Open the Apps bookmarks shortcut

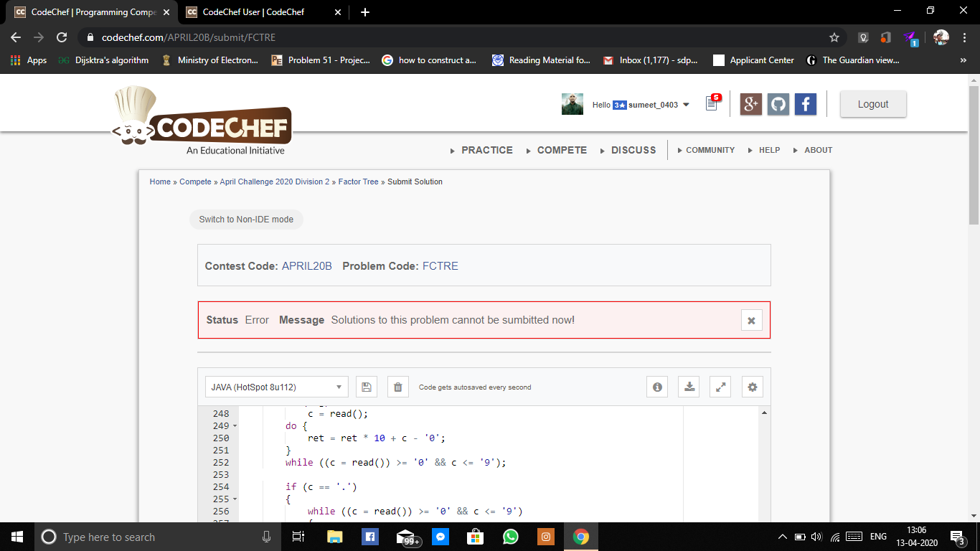click(x=29, y=60)
